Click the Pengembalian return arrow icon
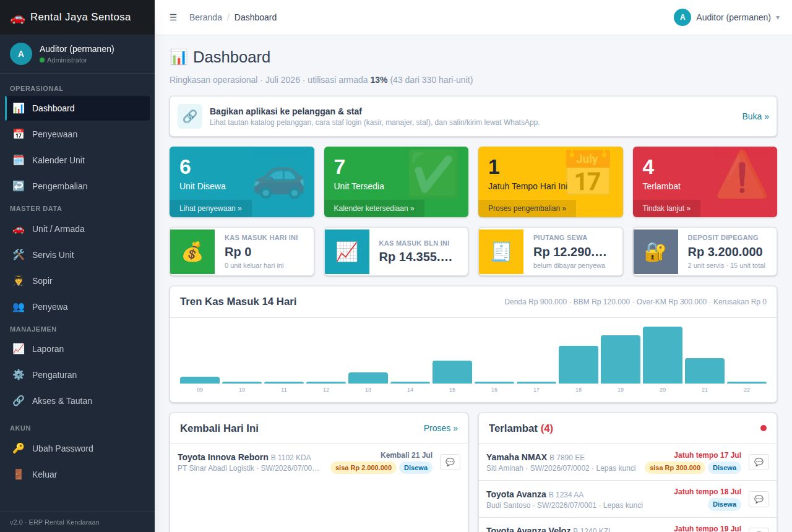The image size is (792, 532). click(x=19, y=186)
